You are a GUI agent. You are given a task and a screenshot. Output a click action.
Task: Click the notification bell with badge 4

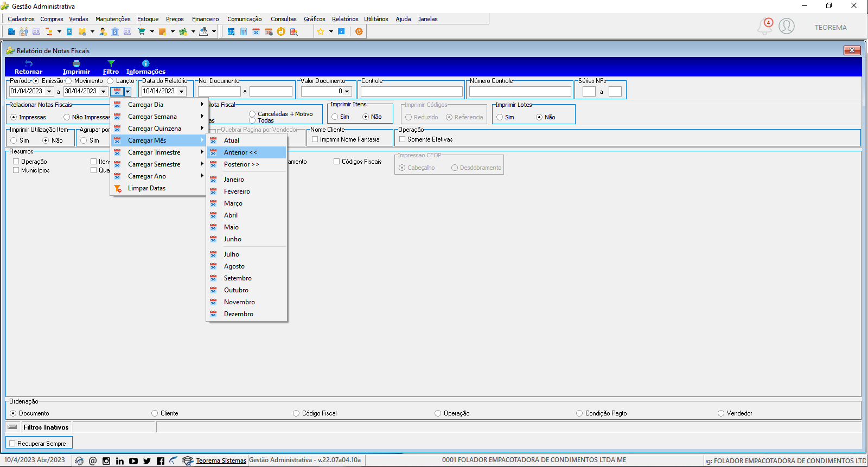tap(765, 26)
